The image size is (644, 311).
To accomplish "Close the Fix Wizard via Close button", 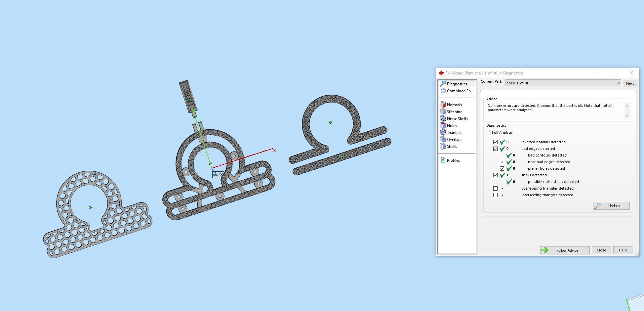I will tap(601, 250).
